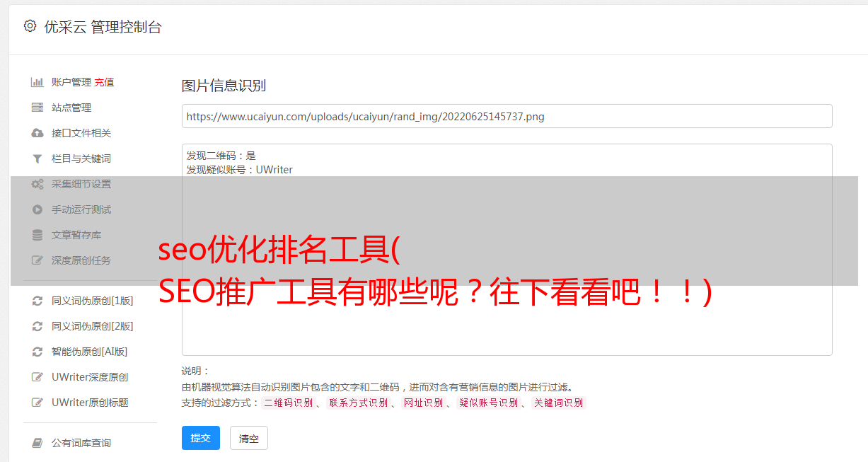The height and width of the screenshot is (462, 868).
Task: Click the edit icon for UWriter原创标题
Action: pyautogui.click(x=37, y=403)
